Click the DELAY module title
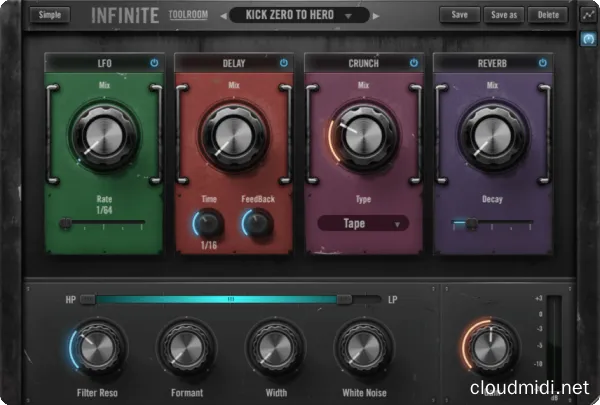The height and width of the screenshot is (405, 600). click(234, 63)
